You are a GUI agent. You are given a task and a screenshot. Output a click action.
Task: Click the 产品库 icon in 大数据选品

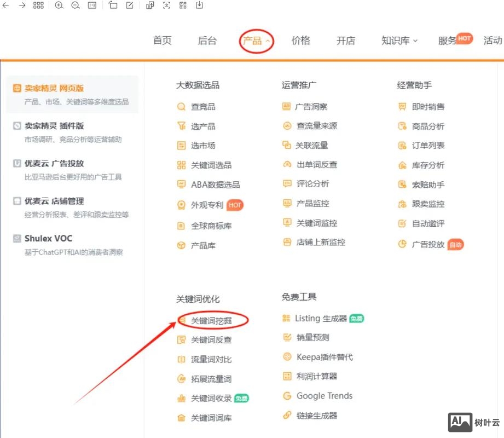(181, 245)
